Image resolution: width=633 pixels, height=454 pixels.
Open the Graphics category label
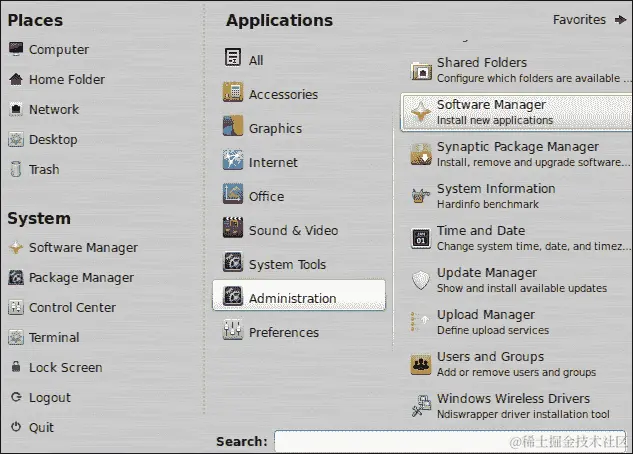[x=275, y=129]
